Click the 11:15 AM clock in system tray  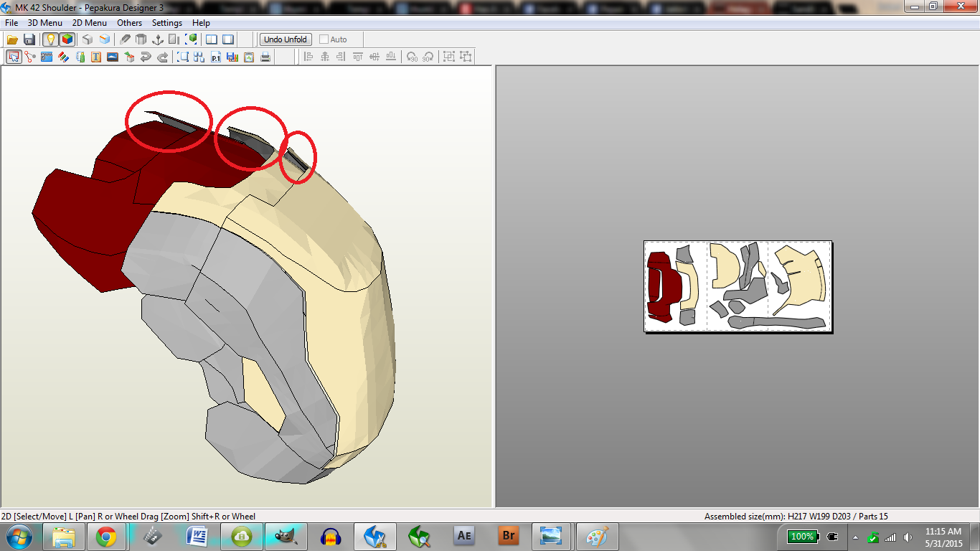943,532
